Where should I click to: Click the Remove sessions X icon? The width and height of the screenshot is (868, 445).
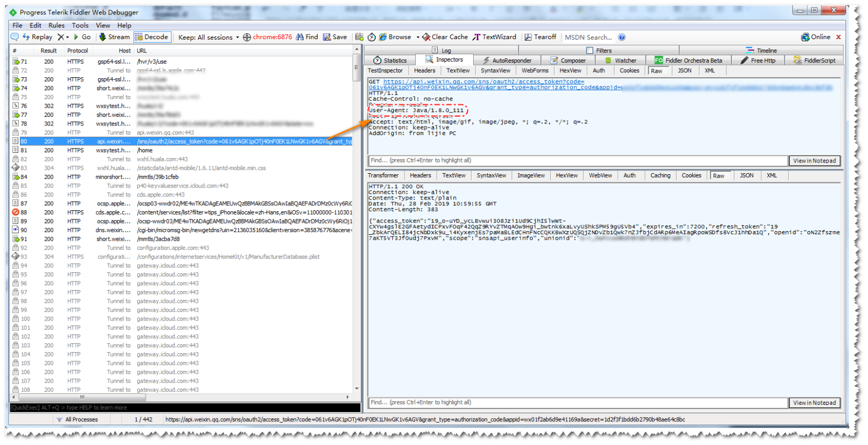pos(61,37)
